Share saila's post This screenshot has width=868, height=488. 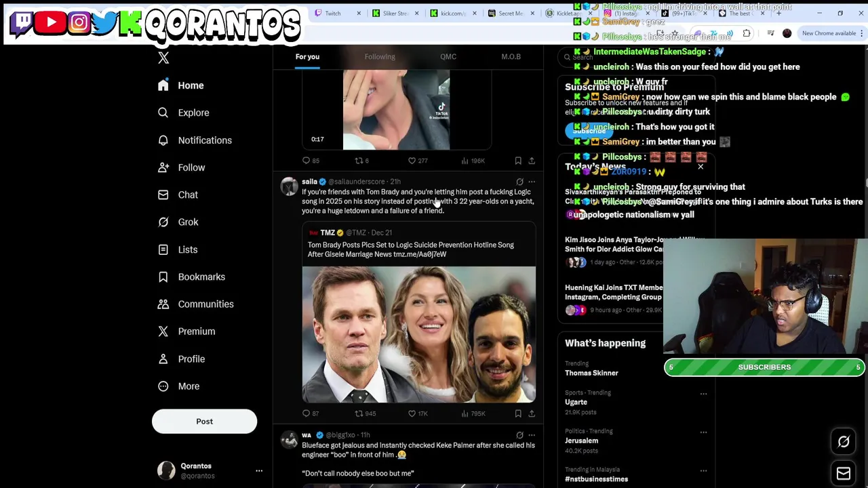pos(532,413)
